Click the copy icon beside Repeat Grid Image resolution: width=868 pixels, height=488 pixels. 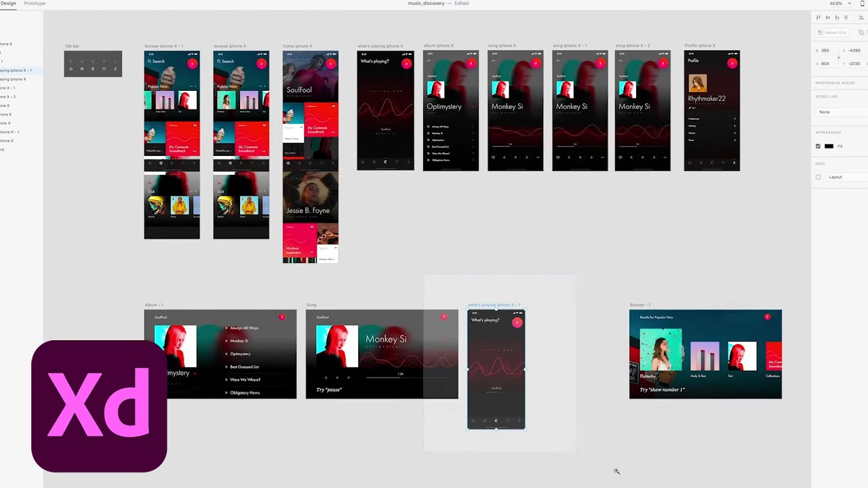click(x=861, y=33)
